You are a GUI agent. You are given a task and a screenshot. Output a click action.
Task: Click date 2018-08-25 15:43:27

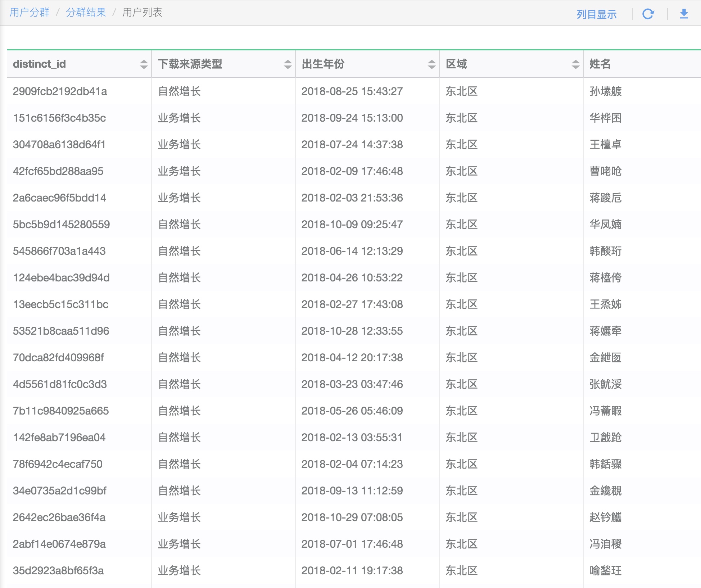pyautogui.click(x=352, y=91)
